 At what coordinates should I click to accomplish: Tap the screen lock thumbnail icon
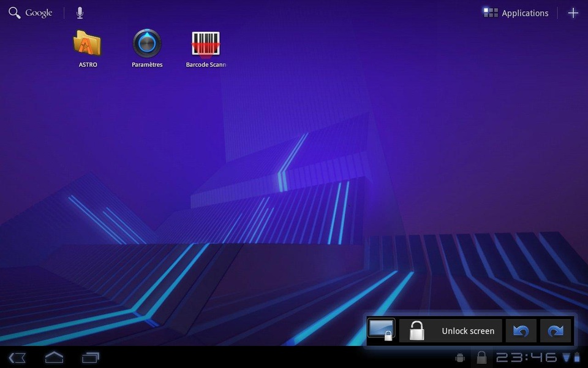[x=382, y=330]
